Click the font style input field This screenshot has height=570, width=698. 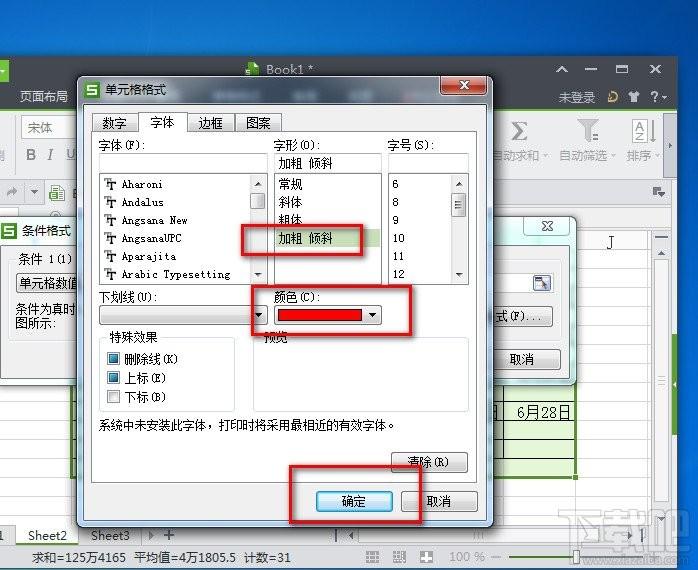[x=328, y=163]
